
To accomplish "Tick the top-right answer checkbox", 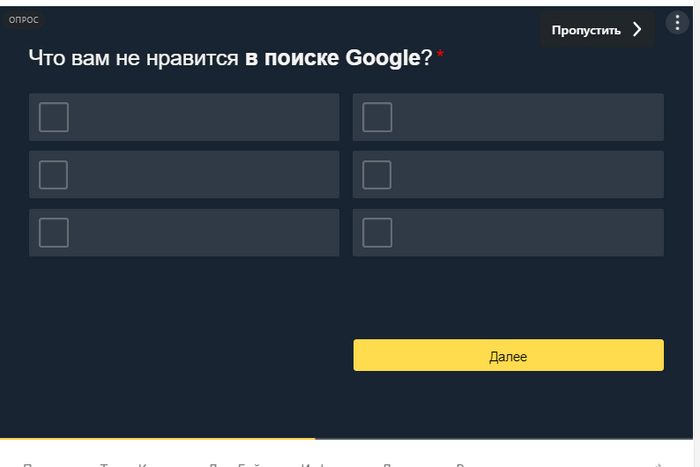I will (x=377, y=117).
